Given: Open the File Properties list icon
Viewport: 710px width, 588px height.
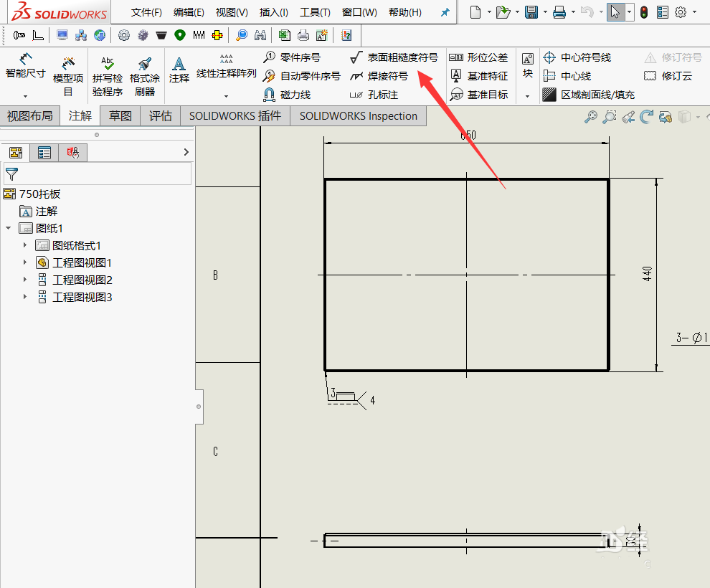Looking at the screenshot, I should (x=663, y=12).
